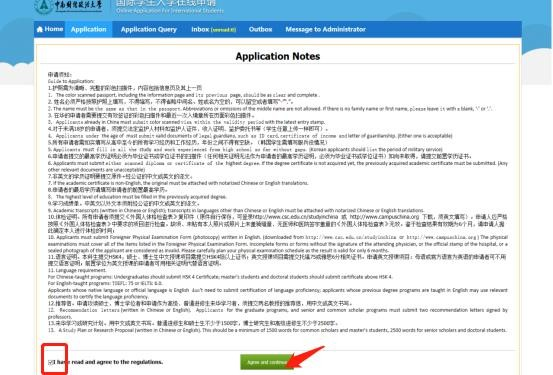Tick the agree to regulations checkbox

pos(51,362)
